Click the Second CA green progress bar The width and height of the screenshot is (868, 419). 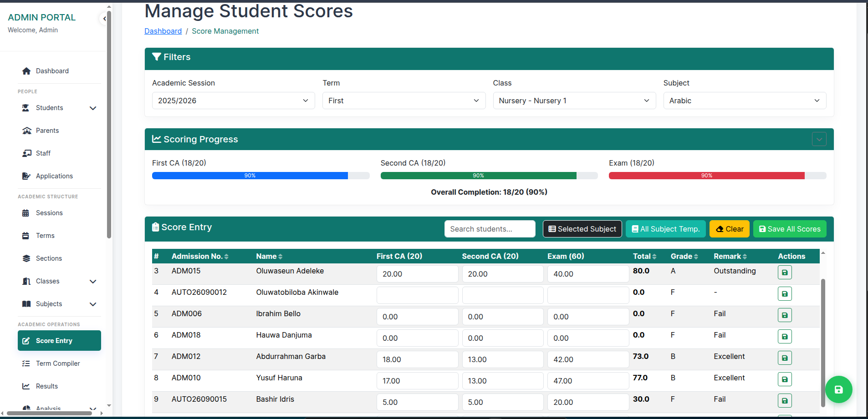pyautogui.click(x=478, y=176)
